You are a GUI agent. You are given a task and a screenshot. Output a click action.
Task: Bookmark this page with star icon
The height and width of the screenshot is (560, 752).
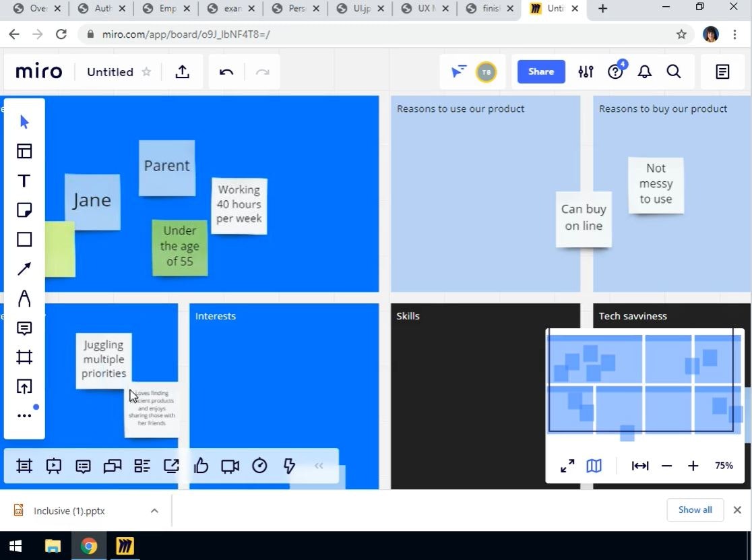(681, 34)
